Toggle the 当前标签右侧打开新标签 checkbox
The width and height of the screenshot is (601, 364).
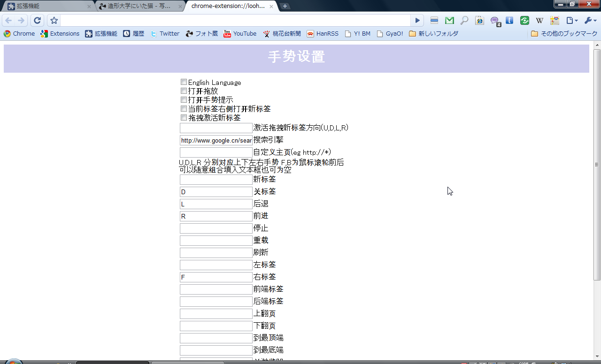pos(184,109)
